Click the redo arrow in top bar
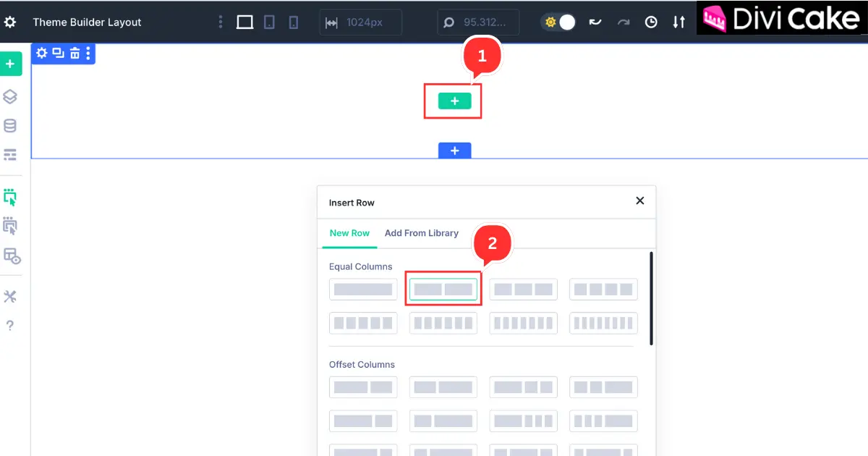 point(623,22)
